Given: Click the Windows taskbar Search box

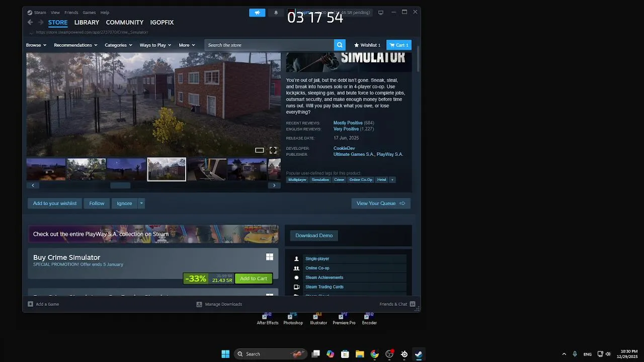Looking at the screenshot, I should [x=270, y=354].
